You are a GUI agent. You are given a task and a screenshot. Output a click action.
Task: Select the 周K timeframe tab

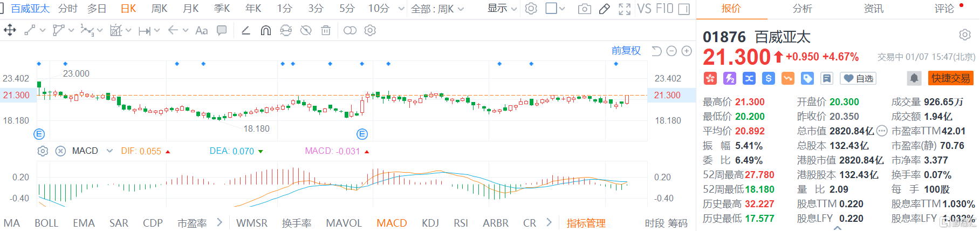(159, 9)
